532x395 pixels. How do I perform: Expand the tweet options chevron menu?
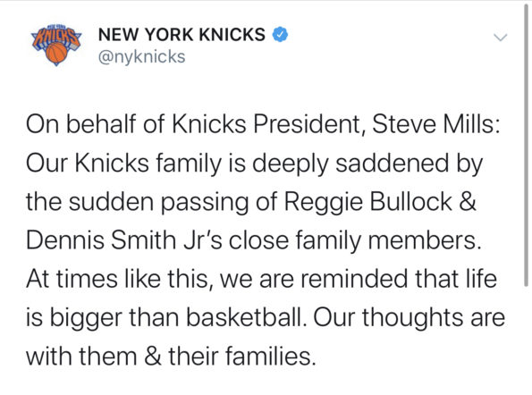[x=500, y=37]
